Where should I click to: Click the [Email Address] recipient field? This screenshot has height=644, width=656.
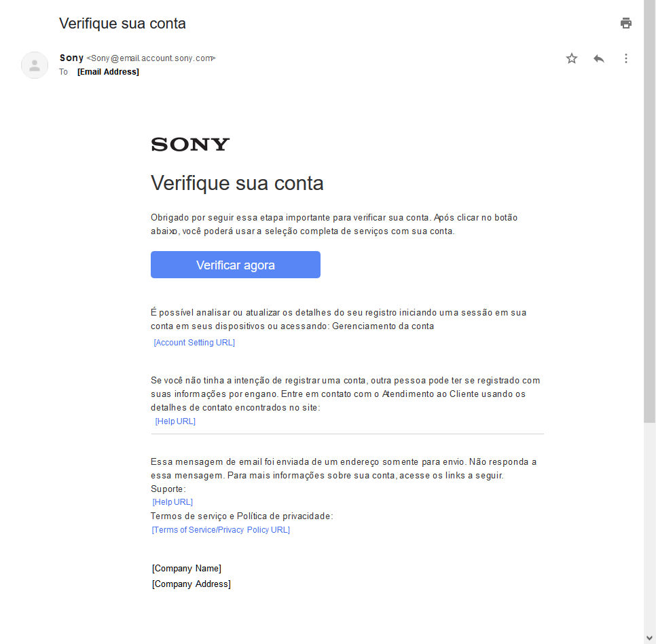[x=108, y=72]
